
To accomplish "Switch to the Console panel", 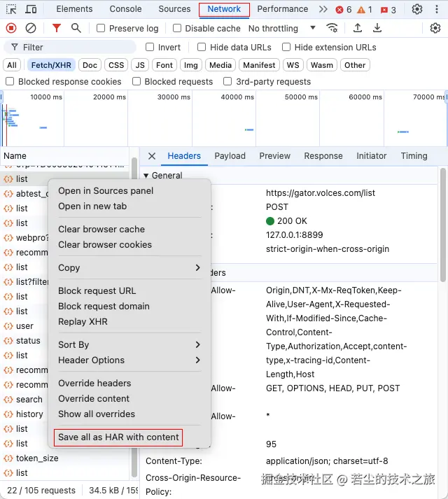I will pyautogui.click(x=125, y=9).
